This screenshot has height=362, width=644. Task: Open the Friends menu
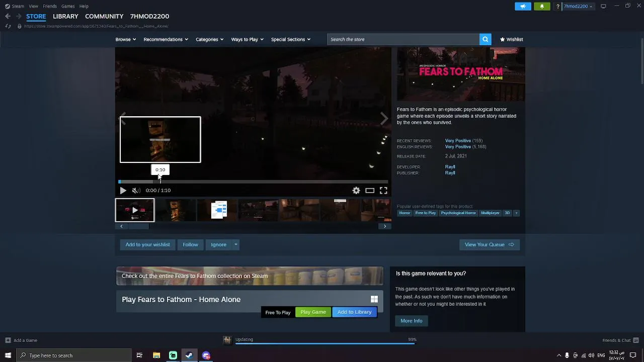[x=50, y=6]
